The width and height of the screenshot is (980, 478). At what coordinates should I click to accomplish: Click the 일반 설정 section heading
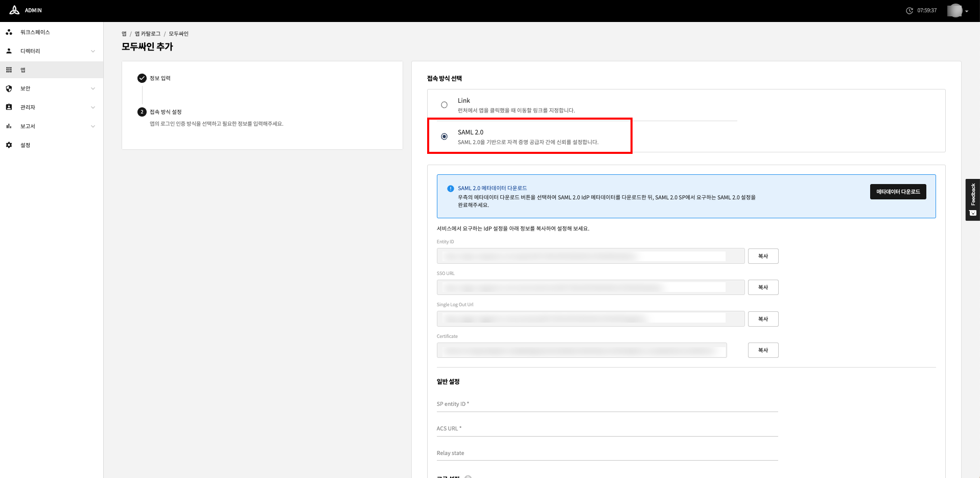pyautogui.click(x=448, y=381)
